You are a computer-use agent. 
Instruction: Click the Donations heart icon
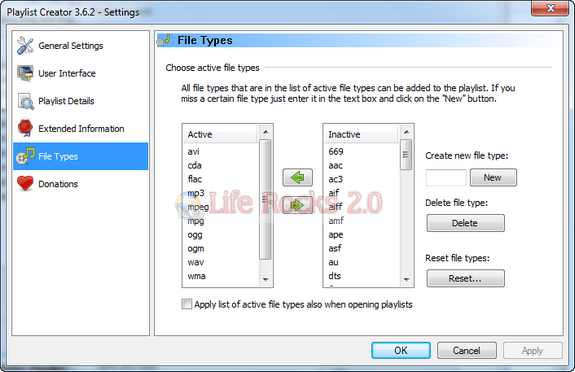[25, 183]
